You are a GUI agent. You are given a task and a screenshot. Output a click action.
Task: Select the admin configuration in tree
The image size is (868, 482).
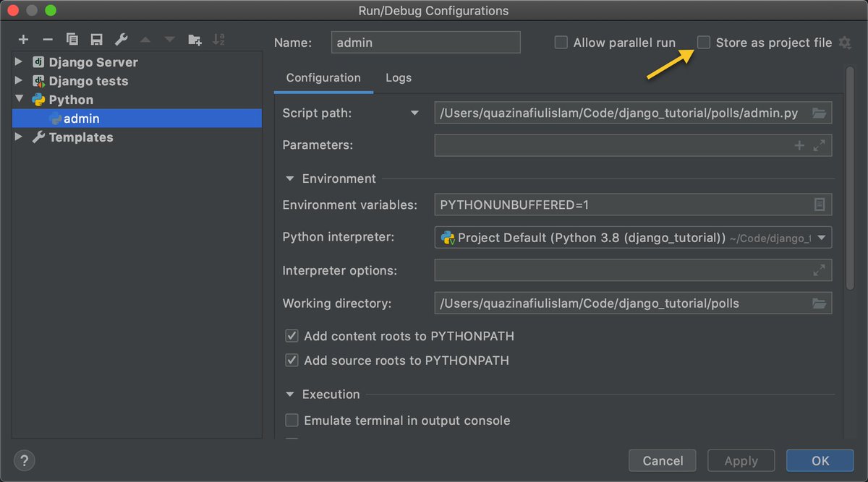tap(137, 119)
